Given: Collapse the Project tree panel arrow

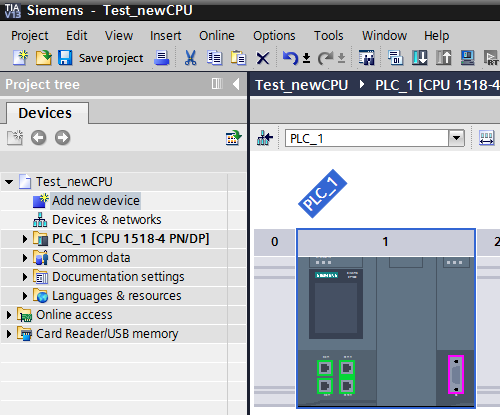Looking at the screenshot, I should [236, 84].
